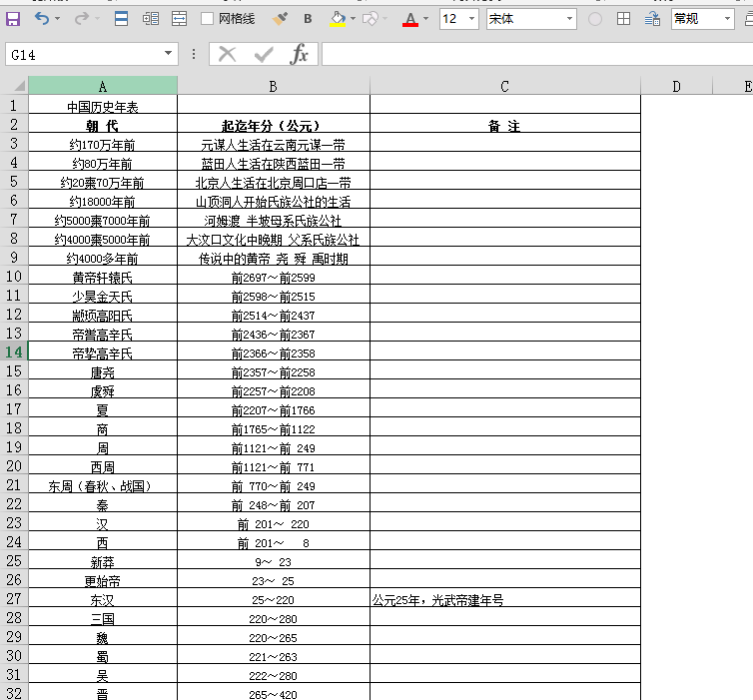Click the 朝 代 header cell
The image size is (753, 700).
(x=103, y=125)
